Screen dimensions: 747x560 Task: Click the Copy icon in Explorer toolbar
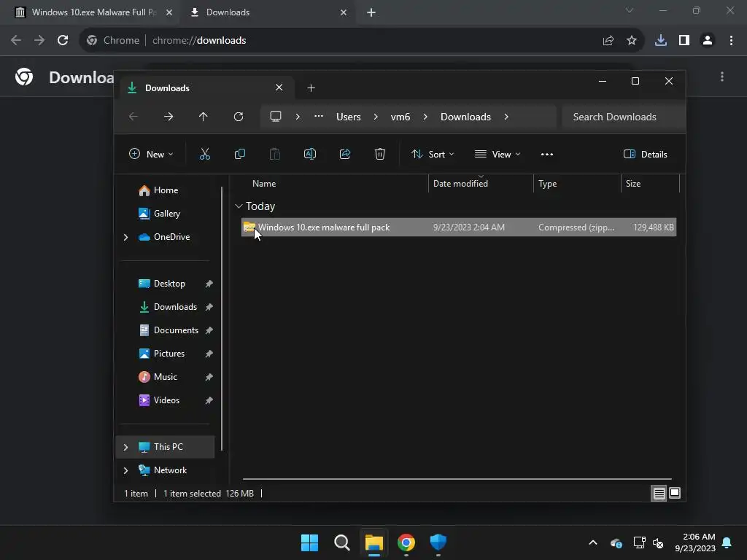click(239, 154)
